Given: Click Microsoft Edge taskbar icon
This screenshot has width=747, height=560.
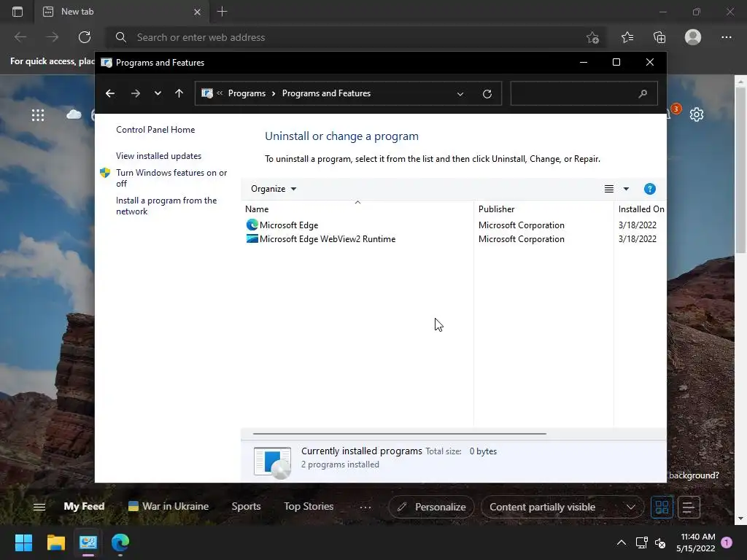Looking at the screenshot, I should [x=120, y=542].
